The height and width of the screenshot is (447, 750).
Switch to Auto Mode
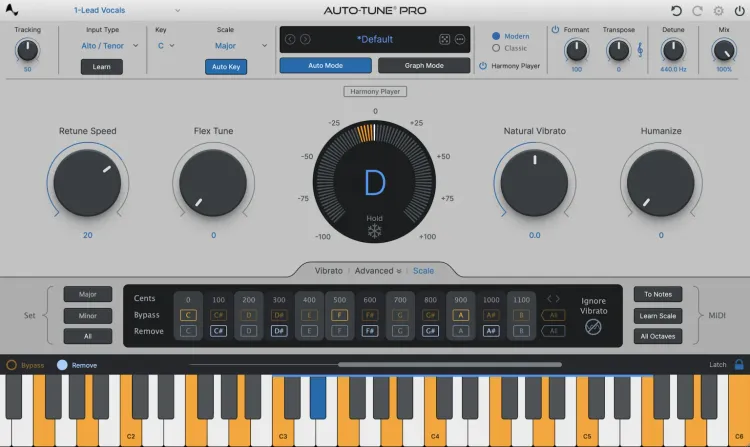coord(325,65)
